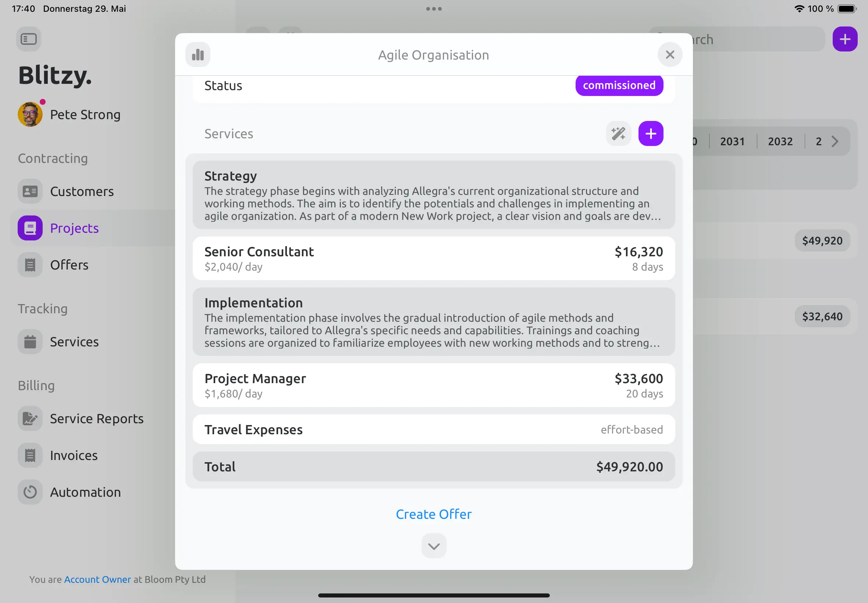Open the Senior Consultant service row
Viewport: 868px width, 603px height.
434,259
